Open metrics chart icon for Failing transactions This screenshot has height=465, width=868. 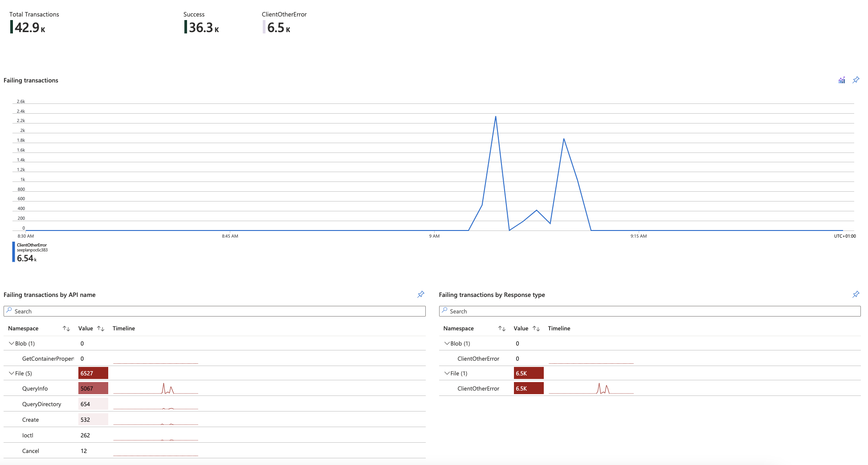[841, 80]
